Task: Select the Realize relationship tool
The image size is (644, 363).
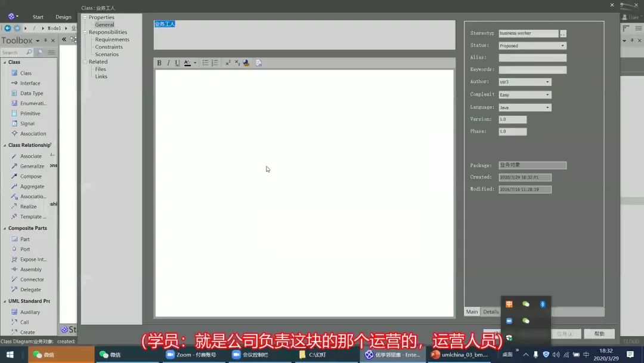Action: tap(28, 207)
